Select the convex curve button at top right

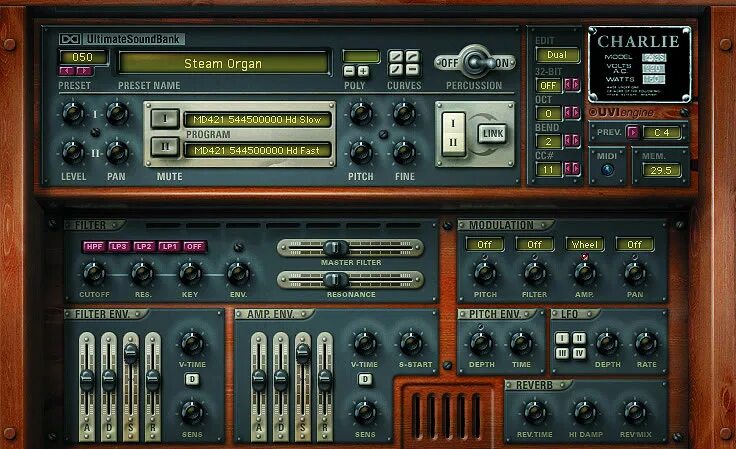click(412, 57)
